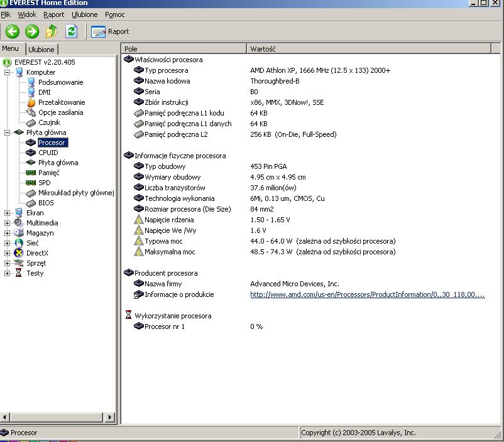Screen dimensions: 504x442
Task: Expand the Magazyn tree node
Action: click(x=7, y=233)
